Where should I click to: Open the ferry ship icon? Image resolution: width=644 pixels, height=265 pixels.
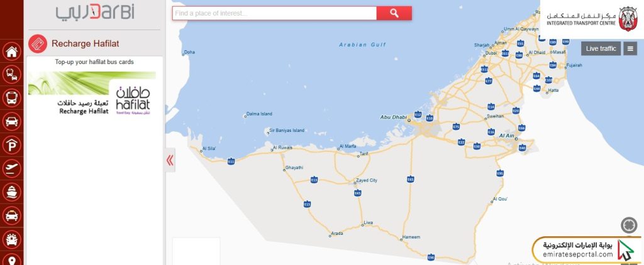point(11,192)
